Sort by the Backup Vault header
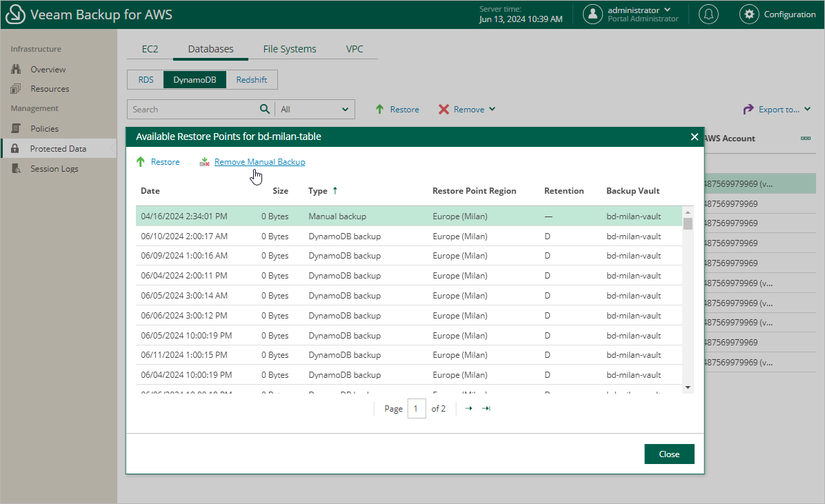This screenshot has height=504, width=825. 633,190
